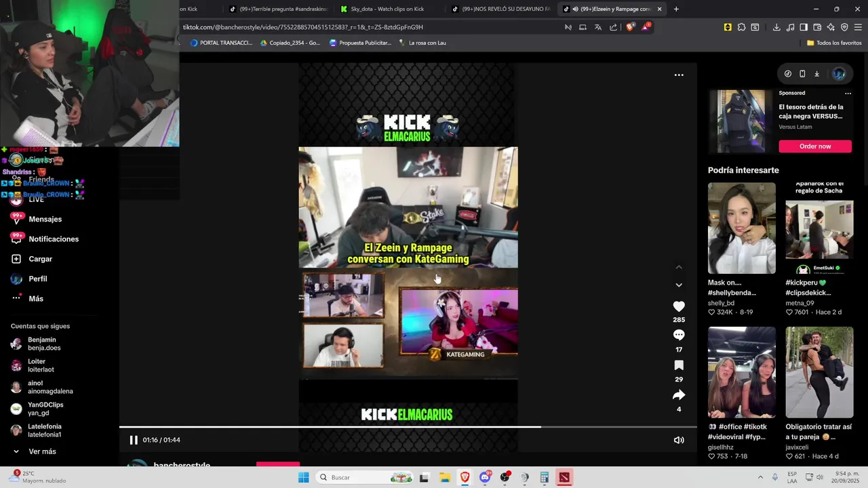
Task: Open the Propuesta Publicitar... bookmark
Action: tap(360, 43)
